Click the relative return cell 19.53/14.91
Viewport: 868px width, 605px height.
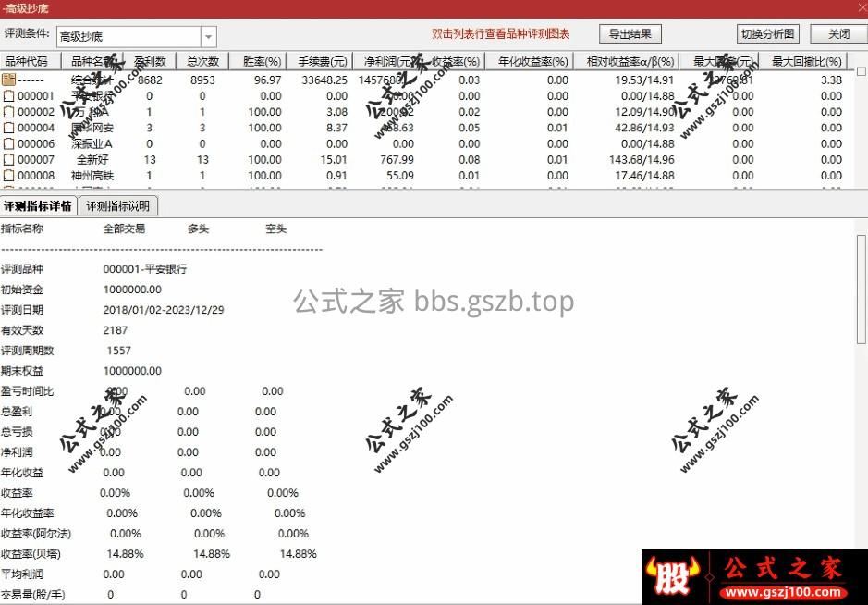[x=644, y=80]
